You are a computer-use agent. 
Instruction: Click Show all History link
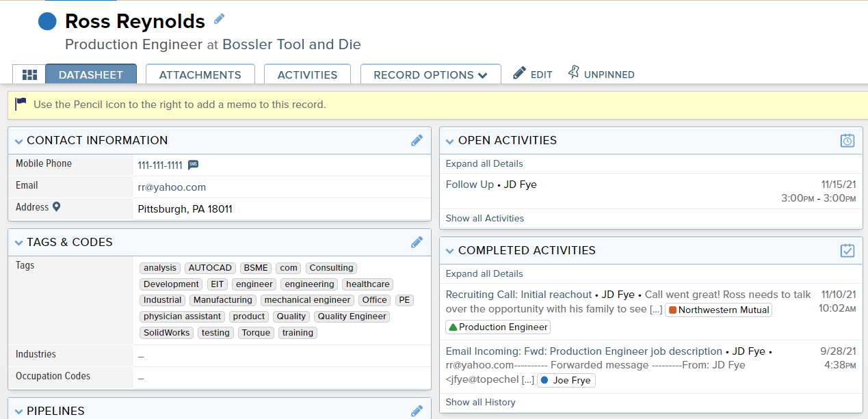[481, 402]
